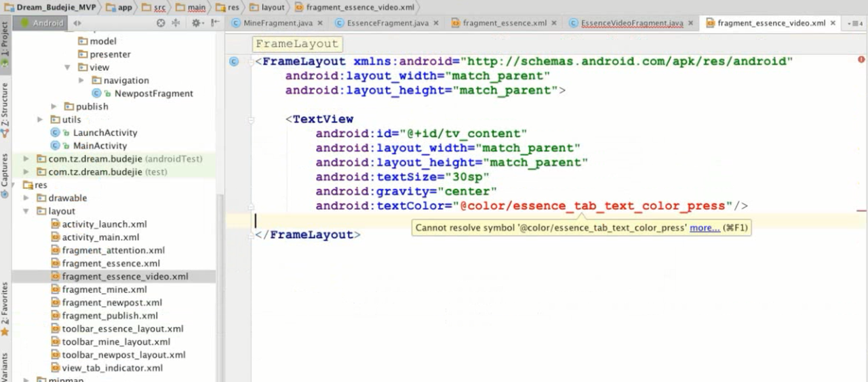Image resolution: width=868 pixels, height=382 pixels.
Task: Hide the Project tool window
Action: point(215,23)
